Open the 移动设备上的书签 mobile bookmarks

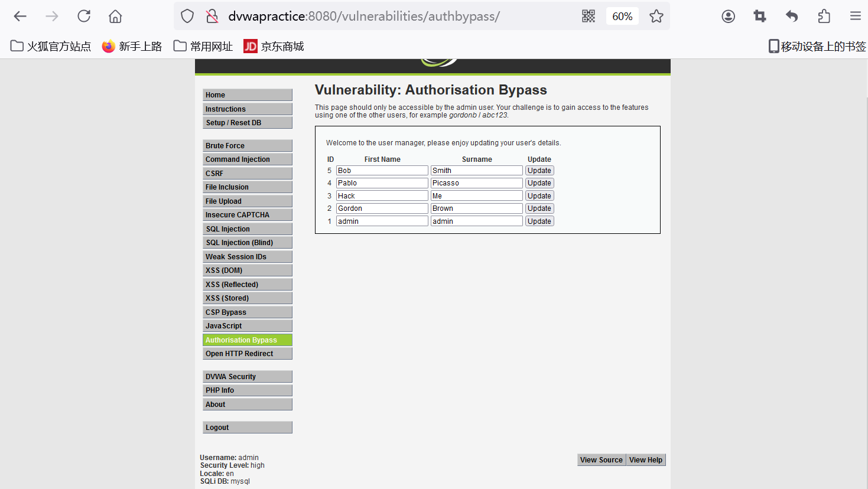817,46
